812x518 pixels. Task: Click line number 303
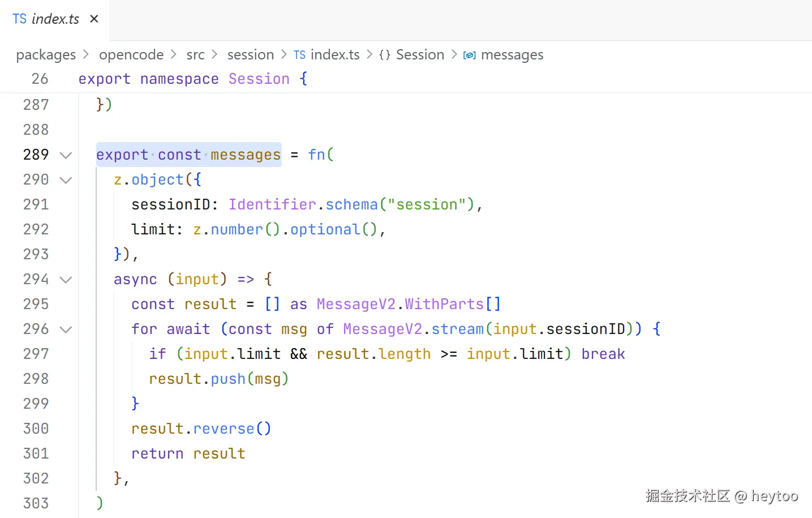click(x=36, y=503)
